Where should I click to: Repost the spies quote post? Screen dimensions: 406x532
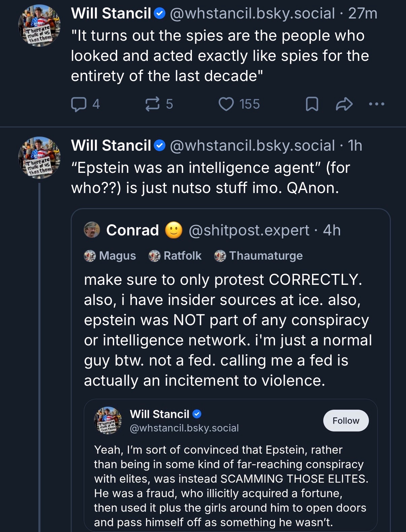tap(152, 104)
